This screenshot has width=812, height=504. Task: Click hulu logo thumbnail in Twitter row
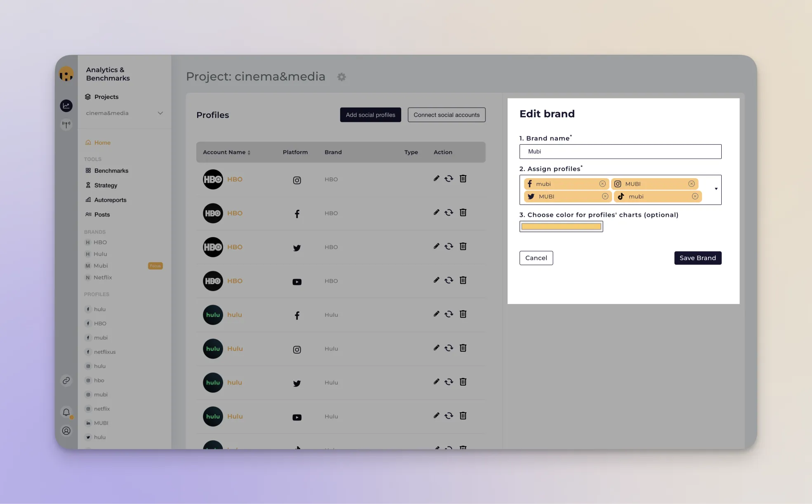point(213,382)
